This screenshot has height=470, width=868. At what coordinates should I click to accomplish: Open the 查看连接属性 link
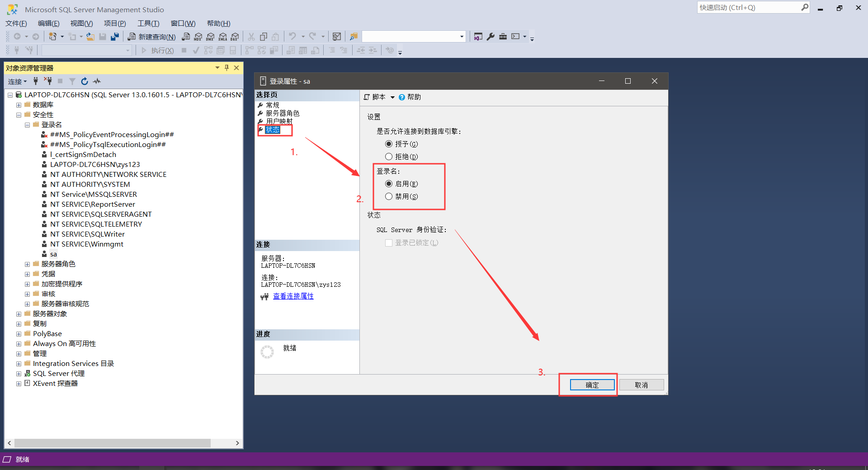click(293, 296)
